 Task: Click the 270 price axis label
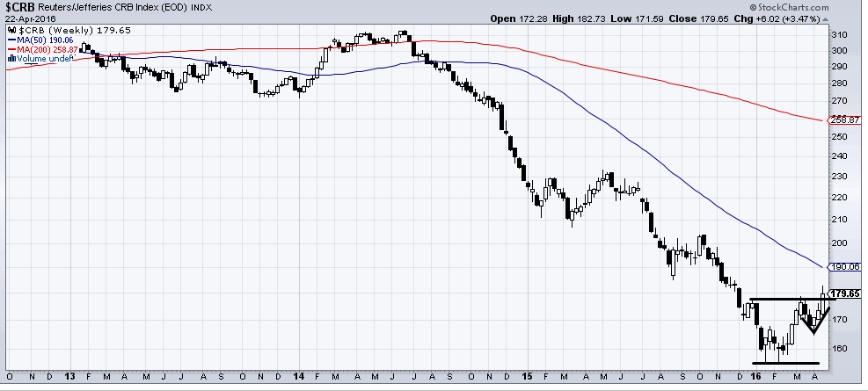click(x=838, y=101)
